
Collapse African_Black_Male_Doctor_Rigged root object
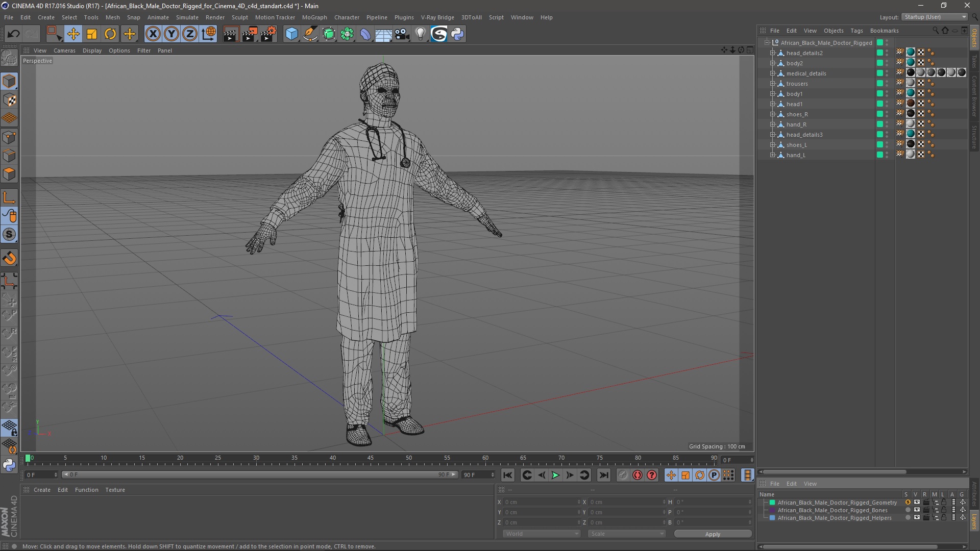767,43
